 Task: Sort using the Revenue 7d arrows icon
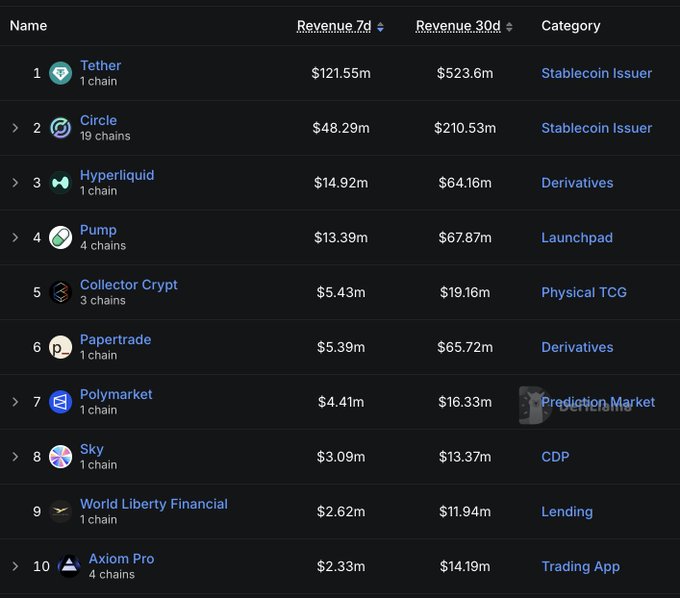(x=380, y=27)
